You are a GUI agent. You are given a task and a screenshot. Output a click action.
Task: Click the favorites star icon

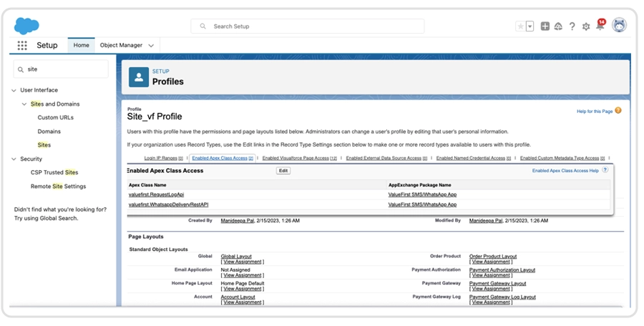(520, 26)
